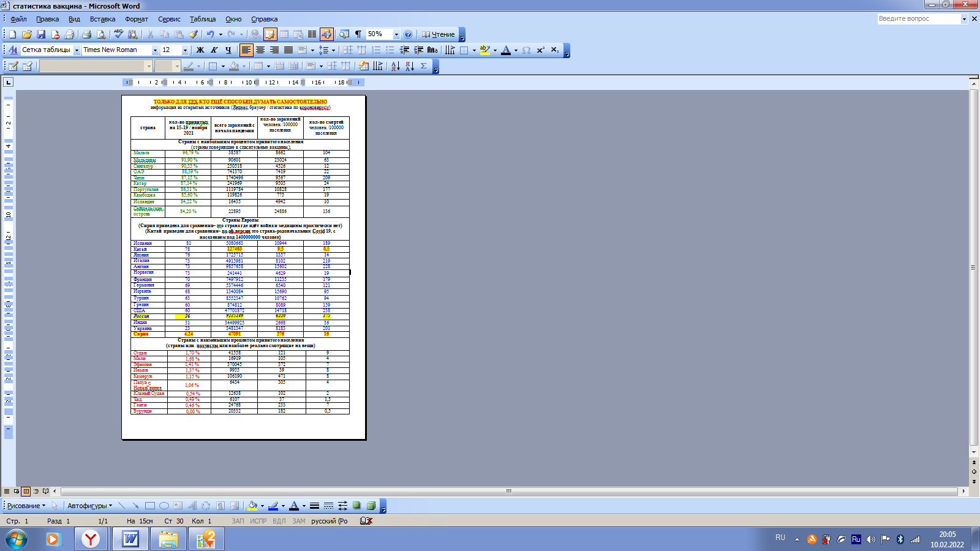Screen dimensions: 980x551
Task: Toggle bold formatting (Ж)
Action: point(200,50)
